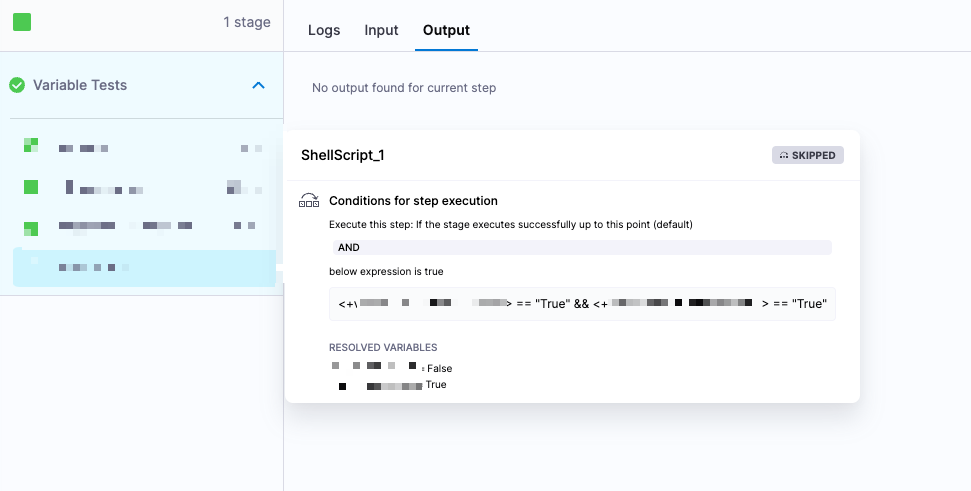This screenshot has width=971, height=491.
Task: Click the conditional expression box
Action: (582, 304)
